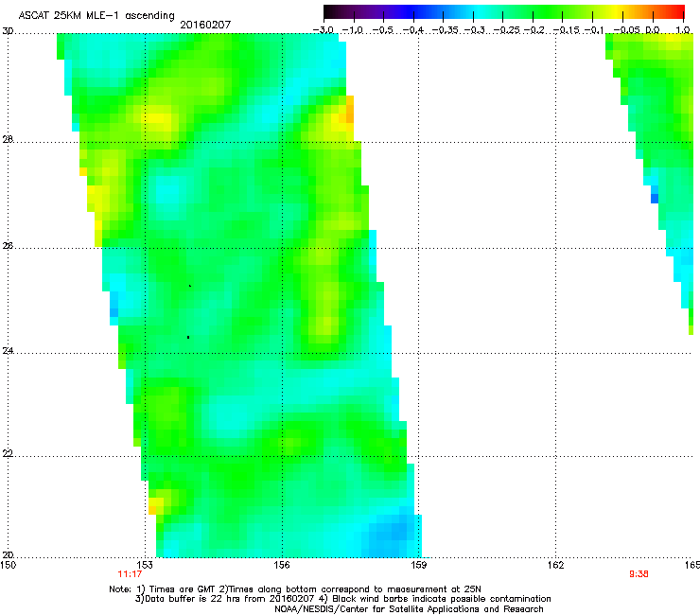Click the -0.05 color scale label
The image size is (700, 615).
coord(627,30)
